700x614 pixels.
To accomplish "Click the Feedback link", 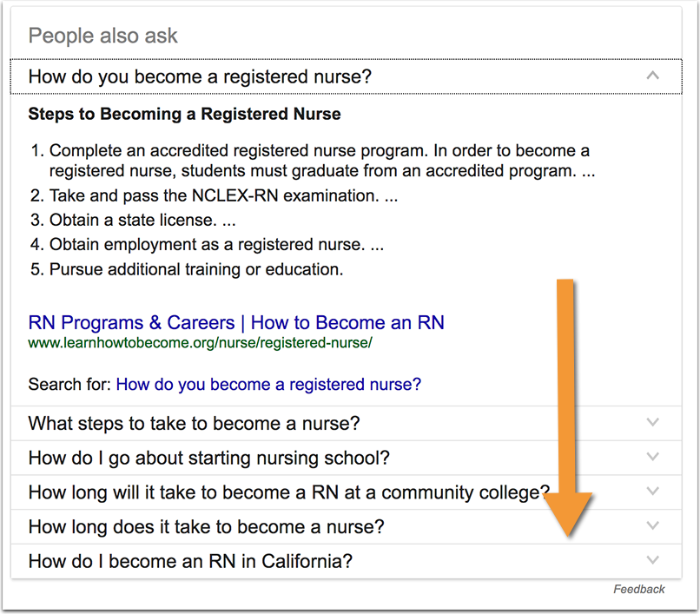I will [639, 590].
